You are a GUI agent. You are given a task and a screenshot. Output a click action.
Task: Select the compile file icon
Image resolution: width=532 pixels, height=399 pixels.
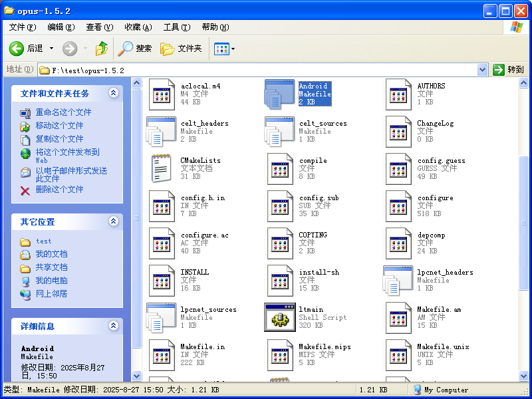coord(280,169)
